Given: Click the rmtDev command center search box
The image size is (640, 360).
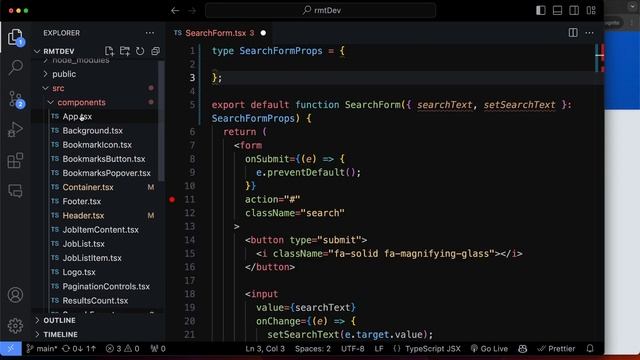Looking at the screenshot, I should [321, 11].
